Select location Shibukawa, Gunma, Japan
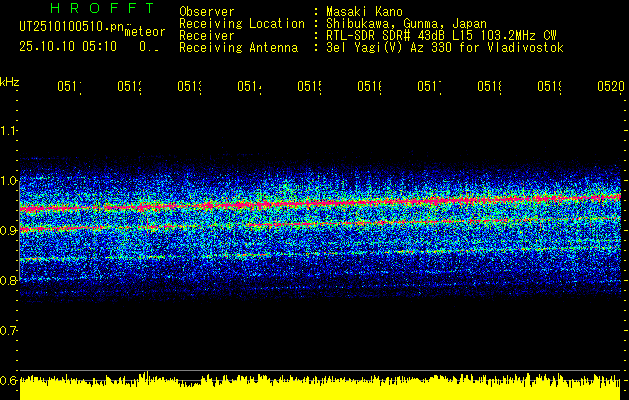The image size is (629, 400). click(406, 24)
